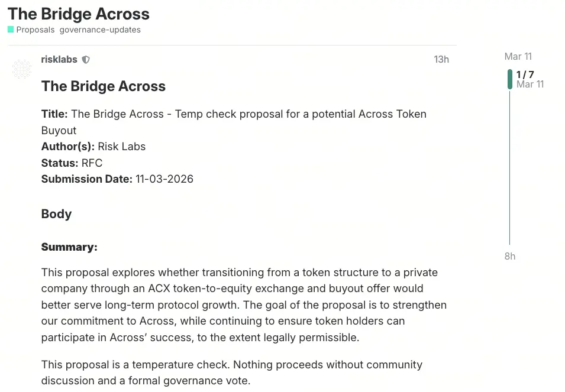565x392 pixels.
Task: Click the Risk Labs author name text
Action: click(121, 146)
